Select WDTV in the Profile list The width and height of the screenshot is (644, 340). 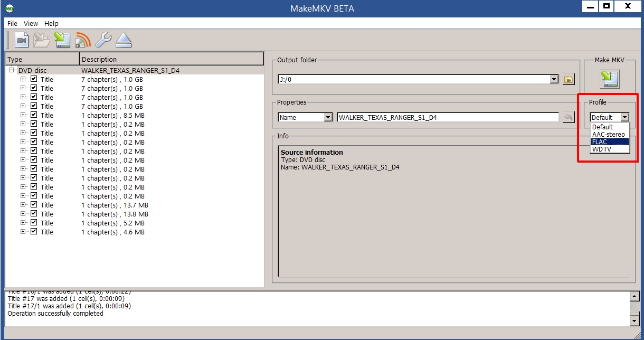(610, 149)
